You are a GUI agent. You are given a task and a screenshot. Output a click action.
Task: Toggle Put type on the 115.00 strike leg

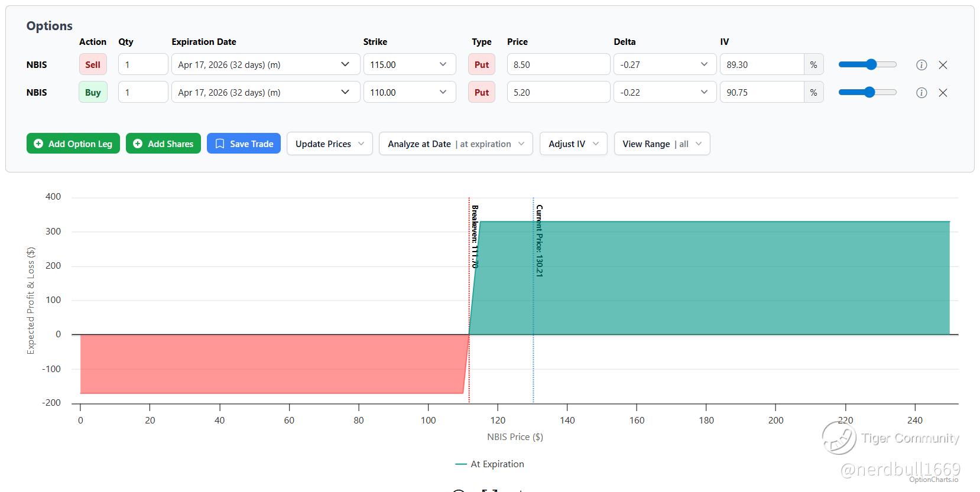coord(482,64)
